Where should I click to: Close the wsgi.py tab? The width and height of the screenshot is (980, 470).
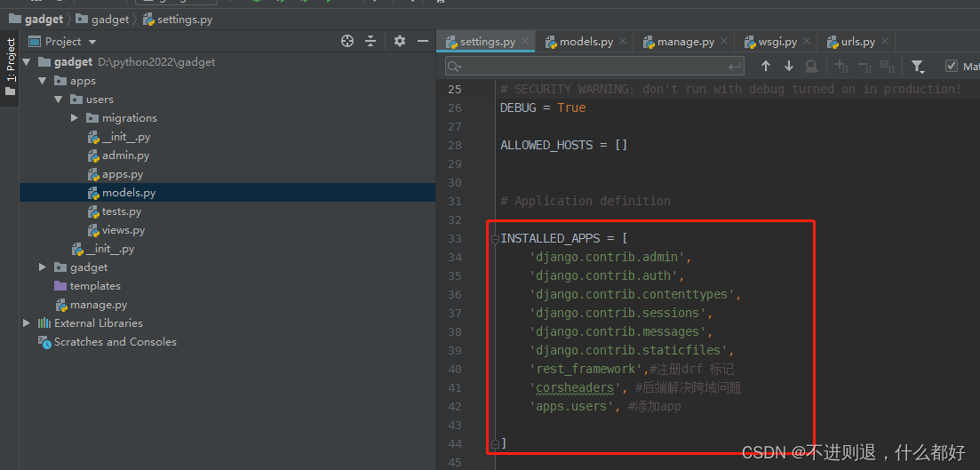click(807, 42)
